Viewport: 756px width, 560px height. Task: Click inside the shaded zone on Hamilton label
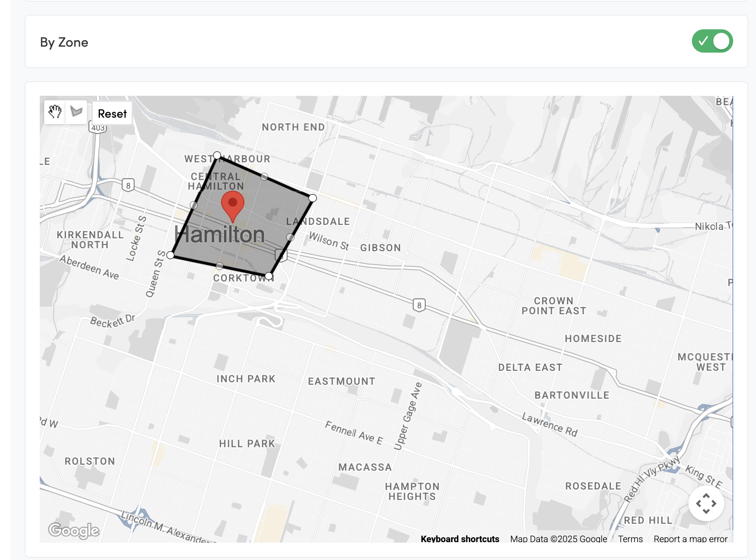[220, 235]
